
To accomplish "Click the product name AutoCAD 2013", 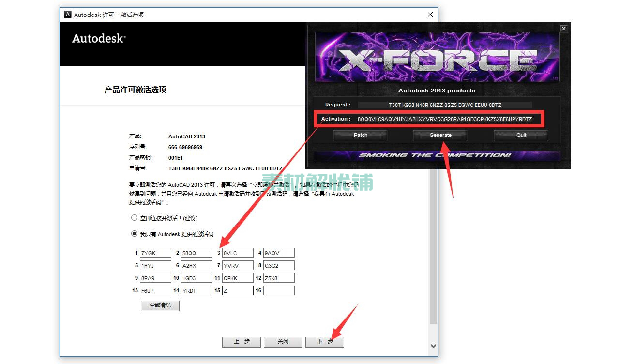I will [x=187, y=136].
